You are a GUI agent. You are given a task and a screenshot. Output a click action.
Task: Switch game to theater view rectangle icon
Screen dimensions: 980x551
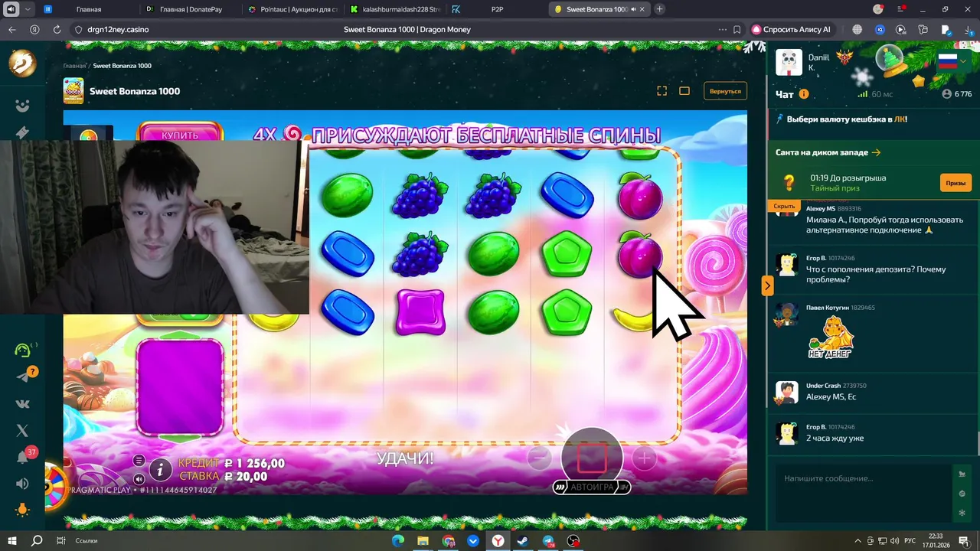[684, 91]
